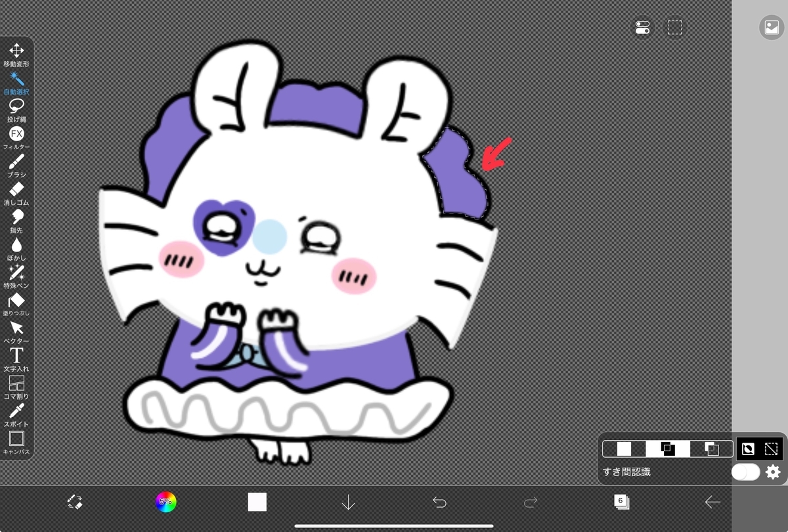Undo the last action
The image size is (788, 532).
(439, 502)
